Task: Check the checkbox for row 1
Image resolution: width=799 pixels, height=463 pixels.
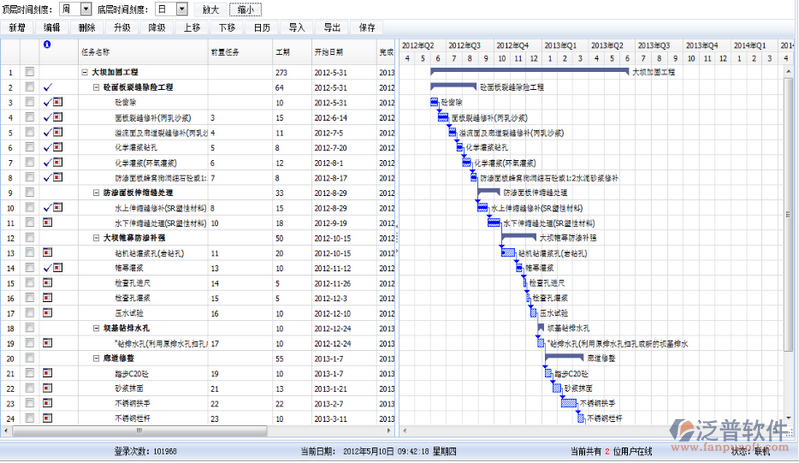Action: click(29, 73)
